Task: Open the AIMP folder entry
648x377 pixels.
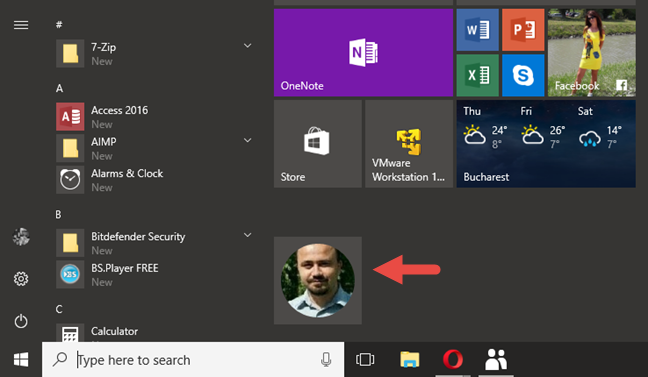Action: pyautogui.click(x=155, y=148)
